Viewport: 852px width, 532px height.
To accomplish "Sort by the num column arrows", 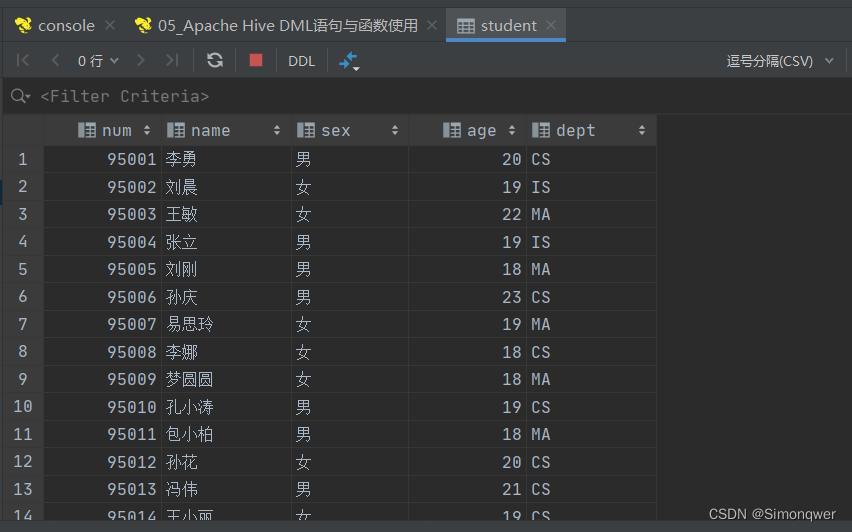I will click(147, 130).
